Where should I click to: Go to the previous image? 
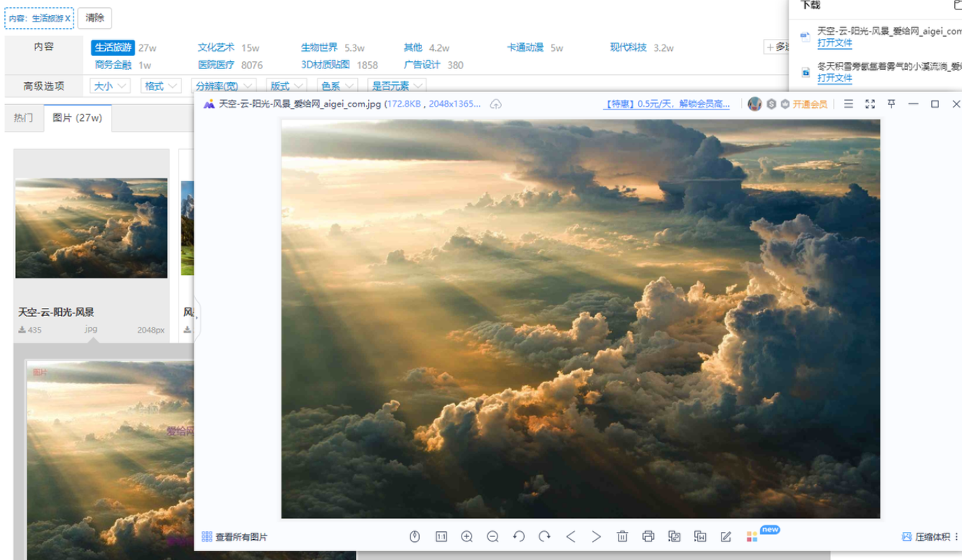click(x=570, y=537)
